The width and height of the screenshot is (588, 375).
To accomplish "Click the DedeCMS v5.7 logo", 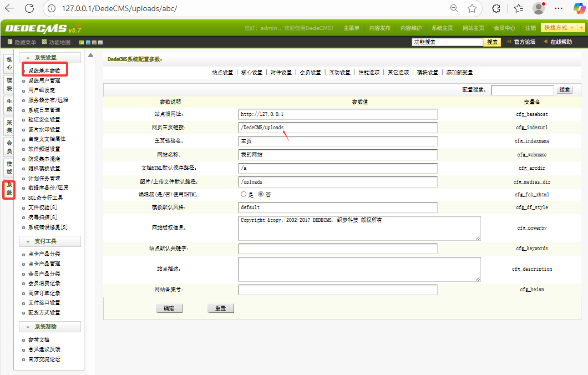I will 43,28.
